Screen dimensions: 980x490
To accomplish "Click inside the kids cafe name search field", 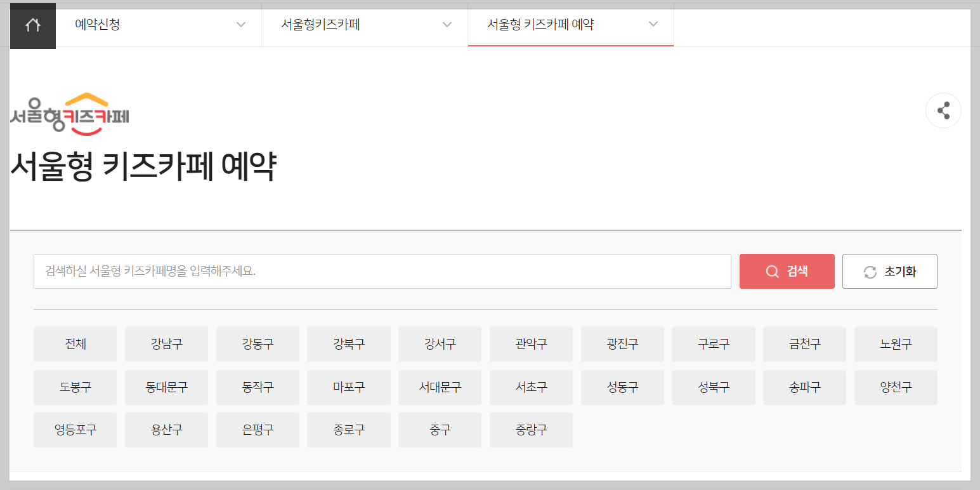I will (x=382, y=271).
